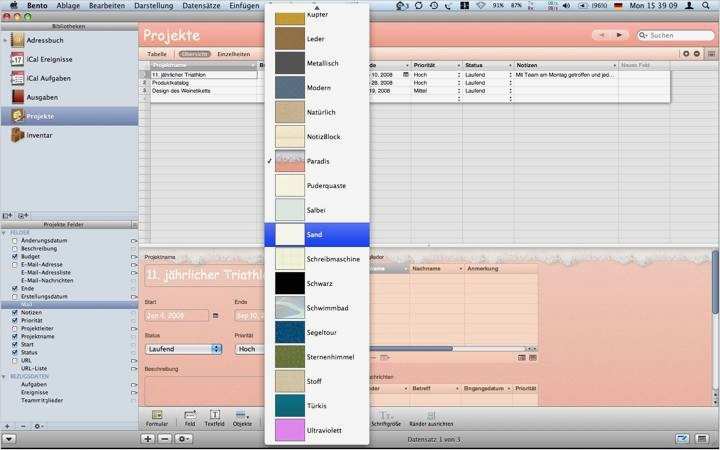The width and height of the screenshot is (720, 450).
Task: Click the Feld toolbar icon
Action: [190, 419]
